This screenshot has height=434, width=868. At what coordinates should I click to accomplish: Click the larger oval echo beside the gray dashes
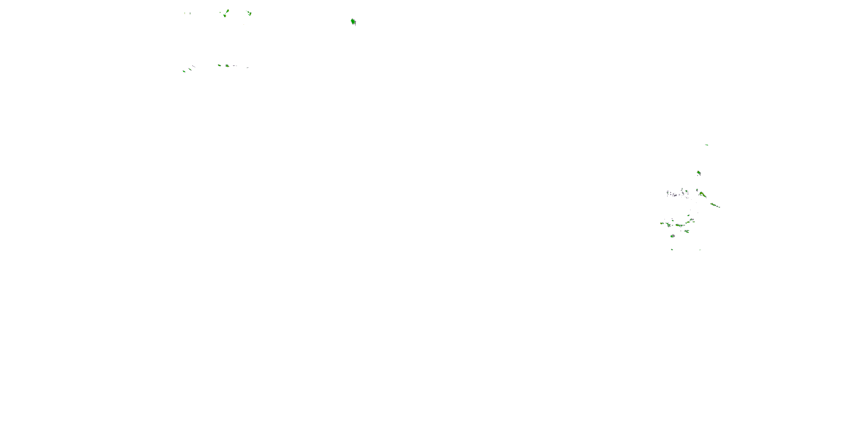[227, 66]
